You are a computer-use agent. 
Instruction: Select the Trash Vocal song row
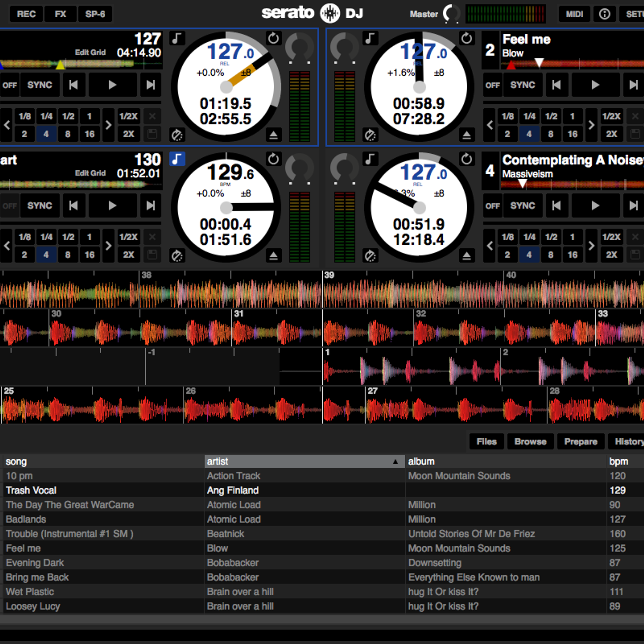[x=322, y=490]
